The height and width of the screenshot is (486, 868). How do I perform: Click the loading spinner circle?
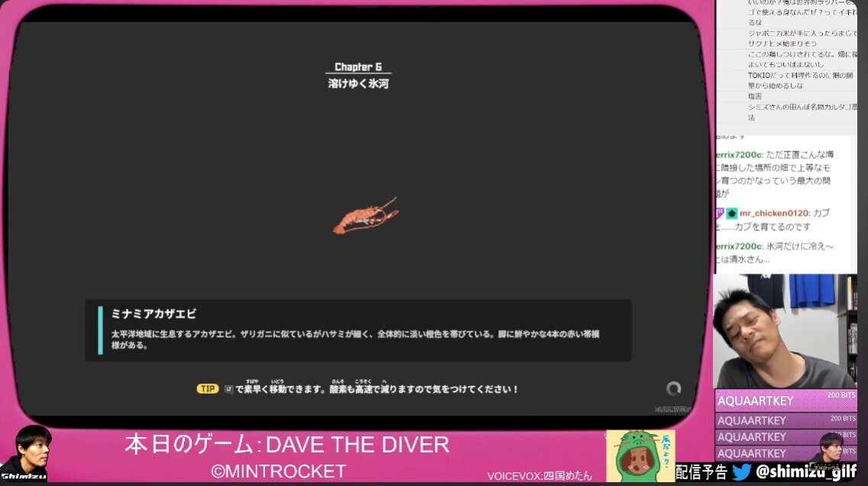click(673, 389)
